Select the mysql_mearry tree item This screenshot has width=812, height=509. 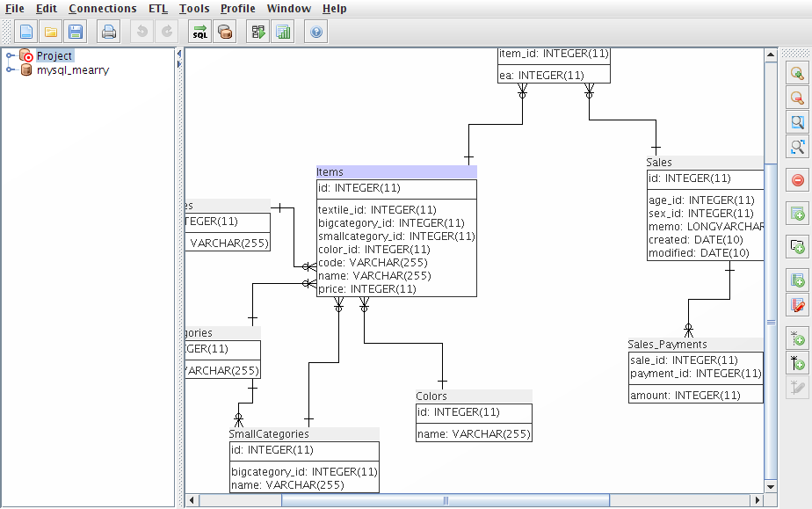pyautogui.click(x=72, y=70)
